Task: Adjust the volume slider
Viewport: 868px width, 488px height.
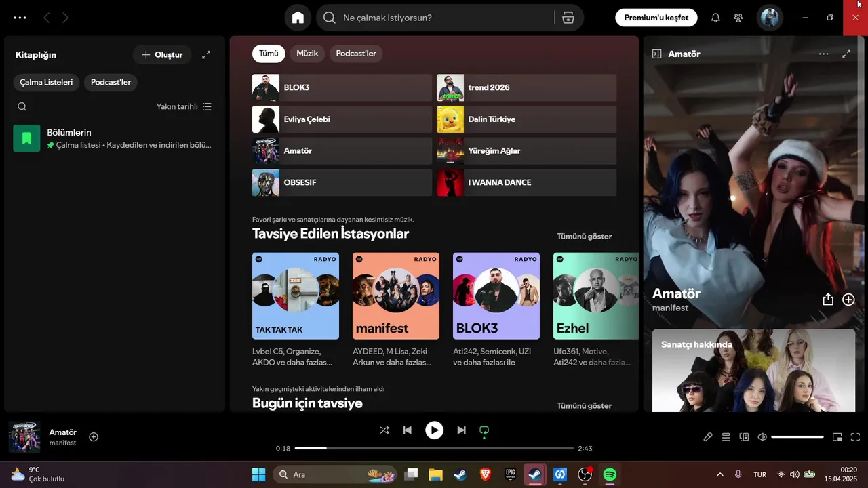Action: [797, 437]
